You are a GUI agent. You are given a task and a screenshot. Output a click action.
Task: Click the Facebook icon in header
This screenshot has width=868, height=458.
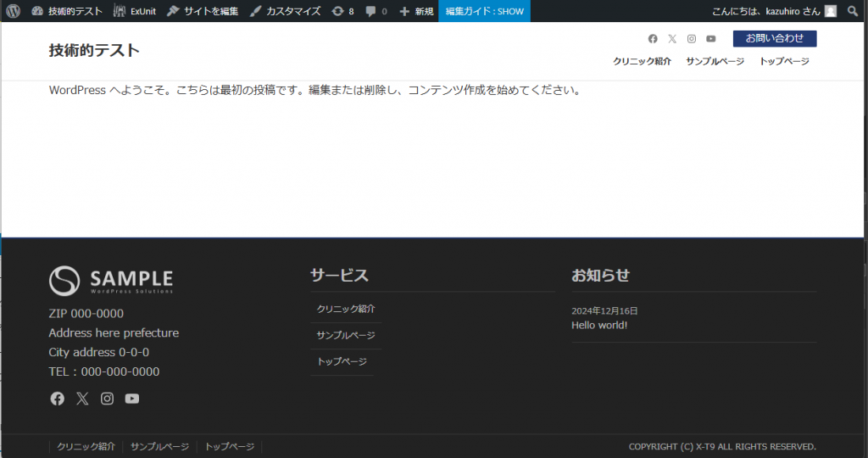pos(653,39)
